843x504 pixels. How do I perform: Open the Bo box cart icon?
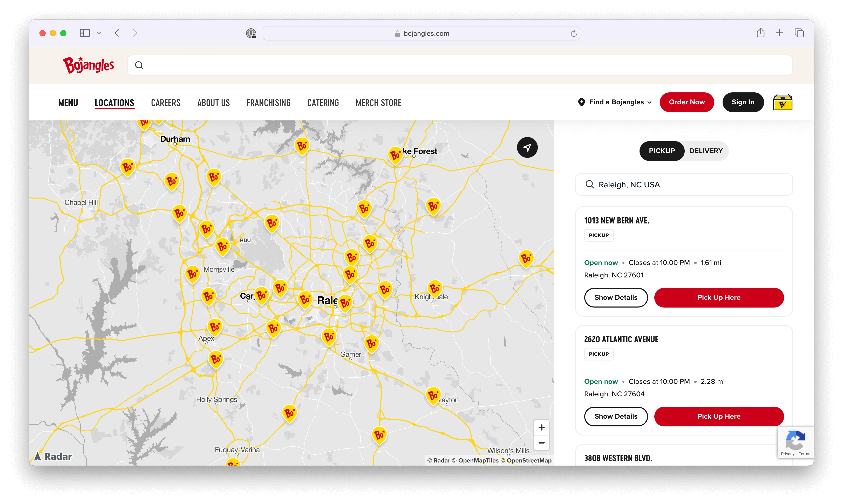[783, 102]
